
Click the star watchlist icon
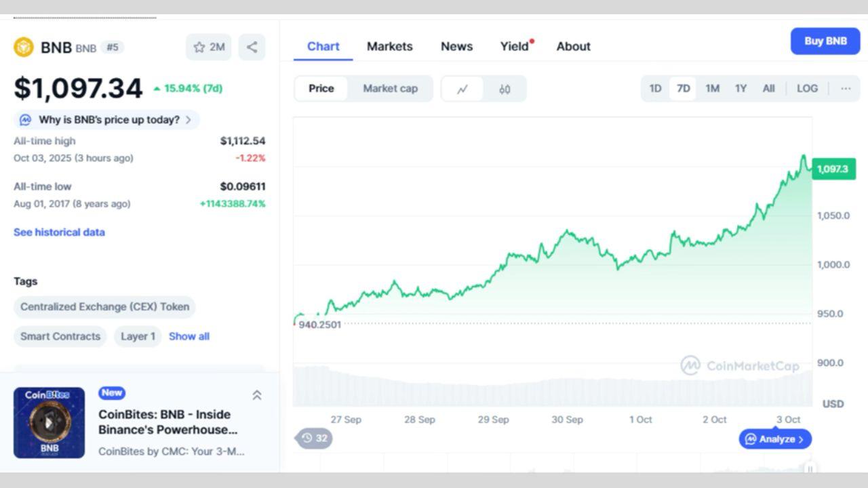pos(199,47)
